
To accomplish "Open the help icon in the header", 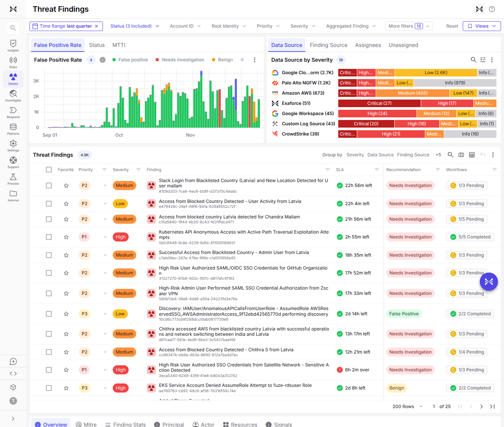I will coord(492,9).
